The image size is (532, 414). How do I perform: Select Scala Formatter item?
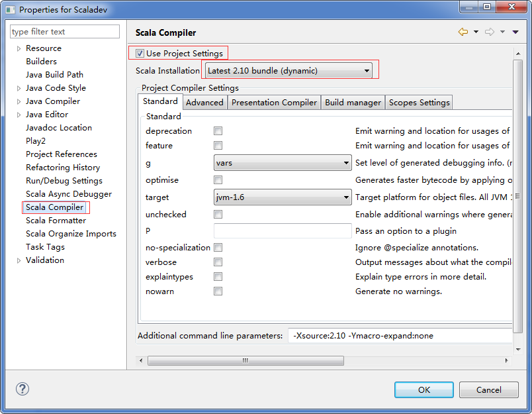56,221
